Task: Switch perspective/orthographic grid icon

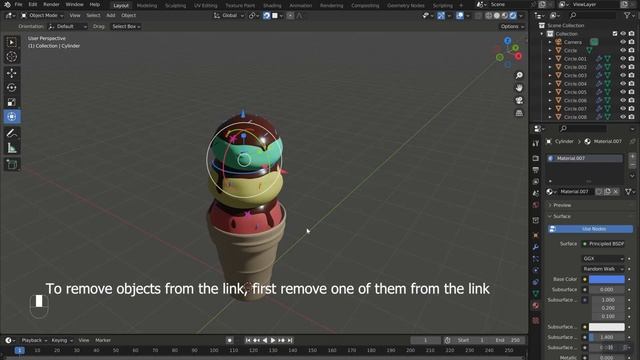Action: point(519,113)
